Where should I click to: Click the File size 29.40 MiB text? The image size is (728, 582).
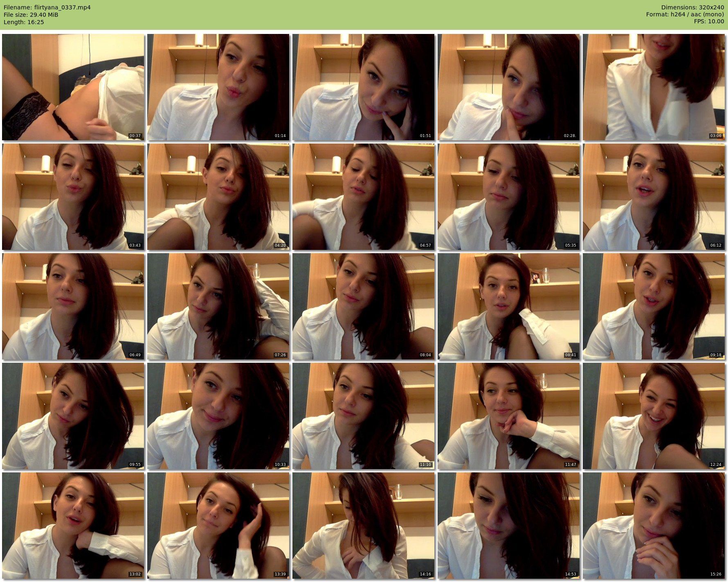pyautogui.click(x=31, y=15)
